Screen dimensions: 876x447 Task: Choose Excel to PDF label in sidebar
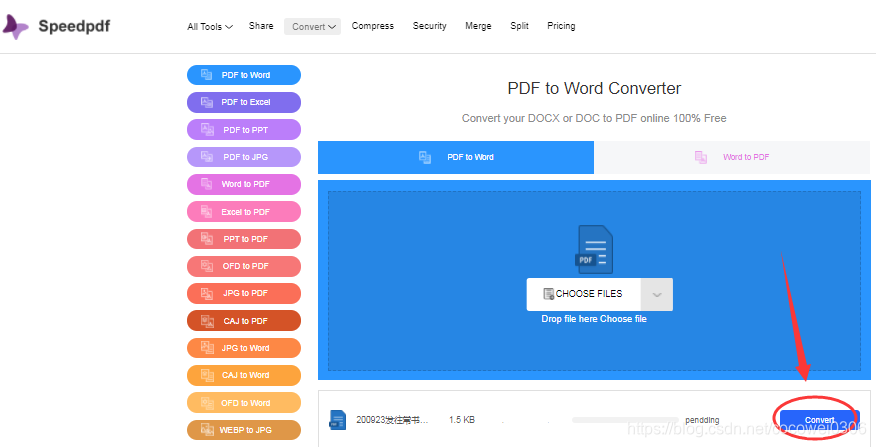[x=246, y=212]
